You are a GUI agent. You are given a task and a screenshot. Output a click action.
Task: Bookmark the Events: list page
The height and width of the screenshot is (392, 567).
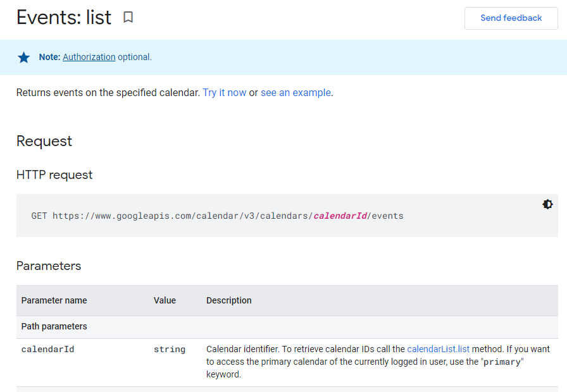[x=128, y=17]
